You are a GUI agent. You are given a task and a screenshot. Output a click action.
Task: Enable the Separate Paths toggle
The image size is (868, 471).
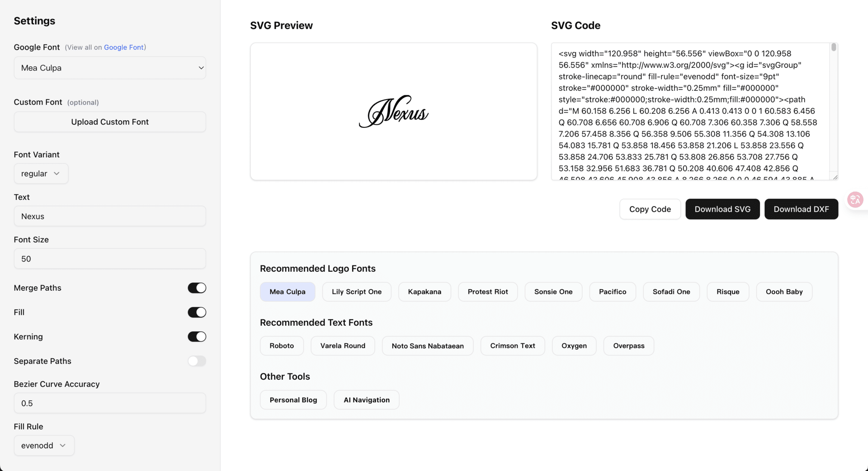pyautogui.click(x=197, y=361)
